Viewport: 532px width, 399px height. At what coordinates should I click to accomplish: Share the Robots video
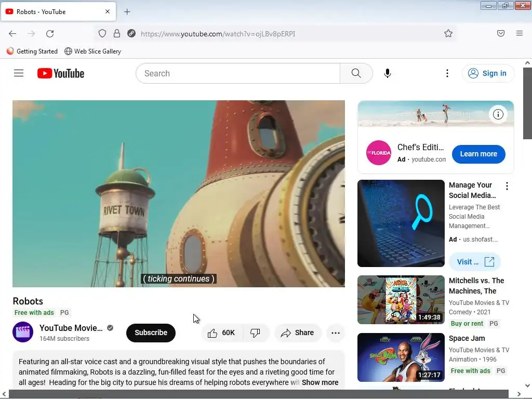click(x=297, y=333)
